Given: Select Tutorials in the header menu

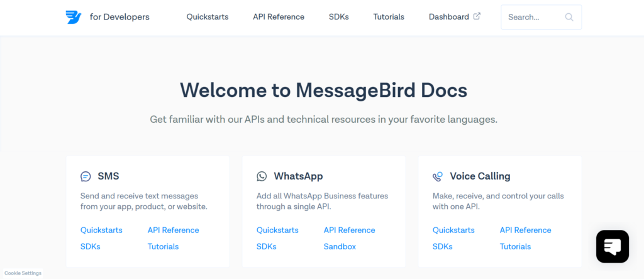Looking at the screenshot, I should tap(389, 17).
